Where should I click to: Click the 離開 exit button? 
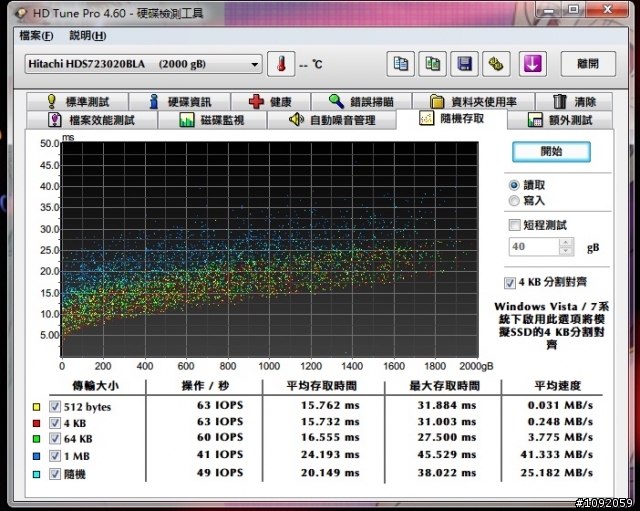(x=588, y=64)
